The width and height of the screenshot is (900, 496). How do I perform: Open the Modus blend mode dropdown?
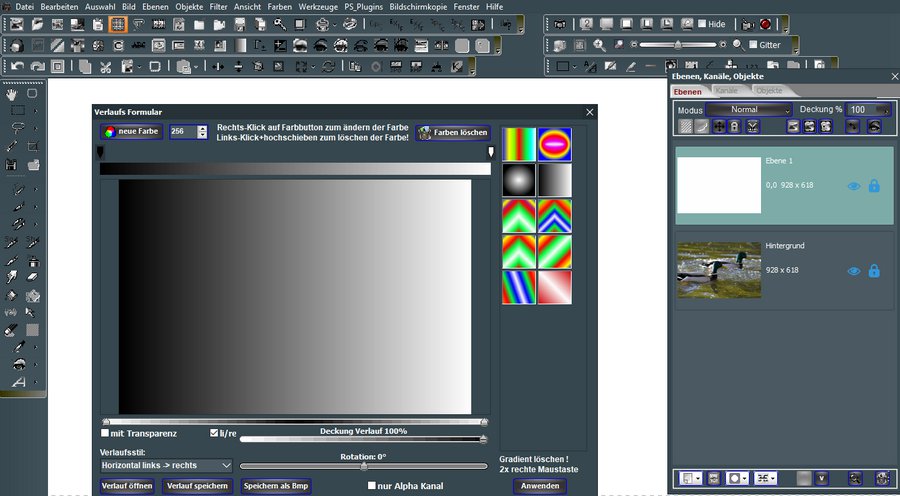pyautogui.click(x=749, y=109)
